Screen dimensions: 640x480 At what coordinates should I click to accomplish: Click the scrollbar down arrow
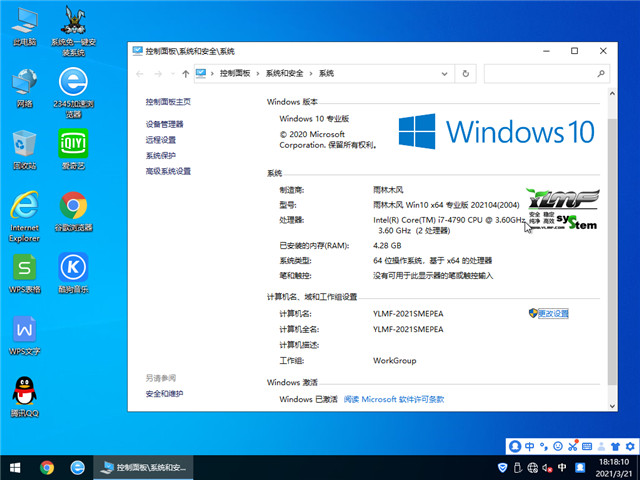point(612,406)
